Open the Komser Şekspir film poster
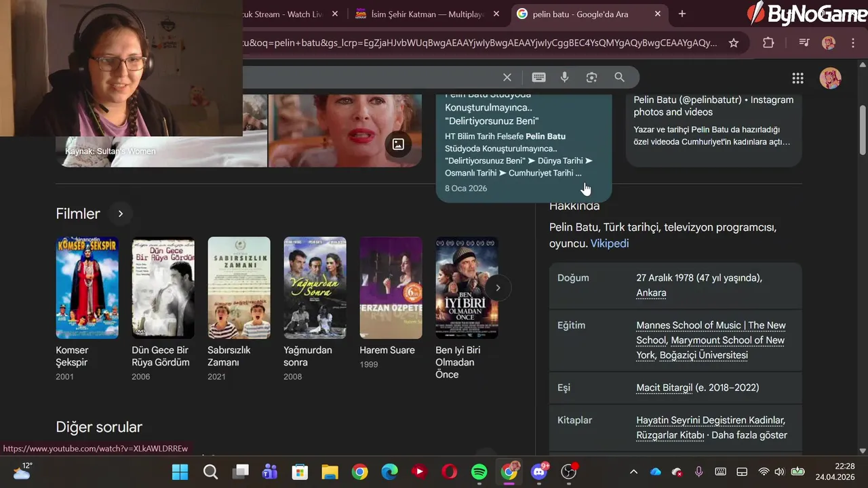 tap(87, 287)
